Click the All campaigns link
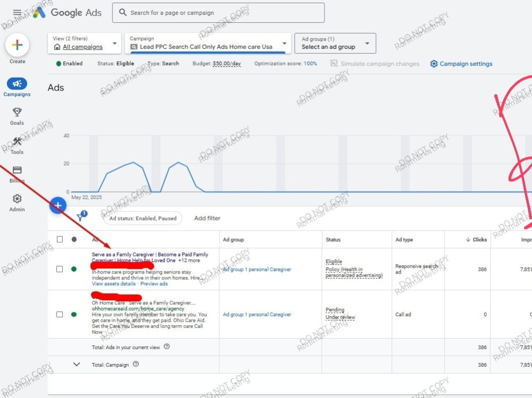This screenshot has height=398, width=532. 82,47
